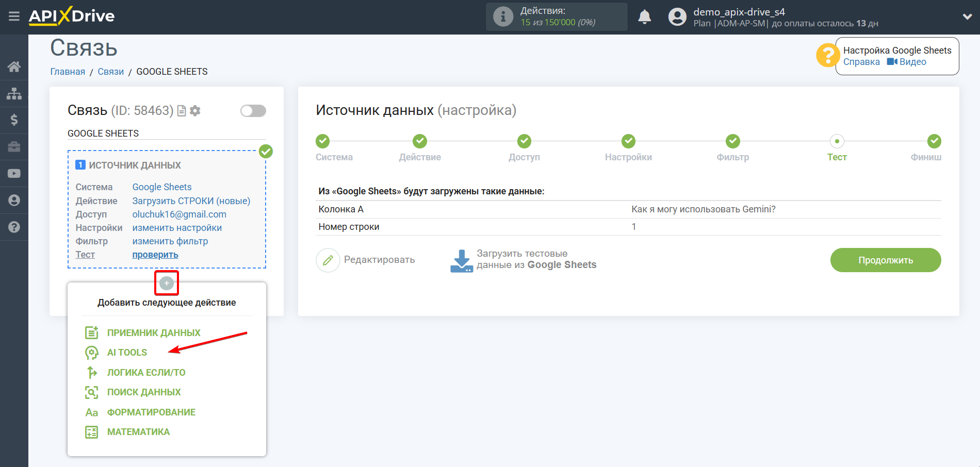Click the notifications bell icon
This screenshot has height=467, width=980.
644,17
